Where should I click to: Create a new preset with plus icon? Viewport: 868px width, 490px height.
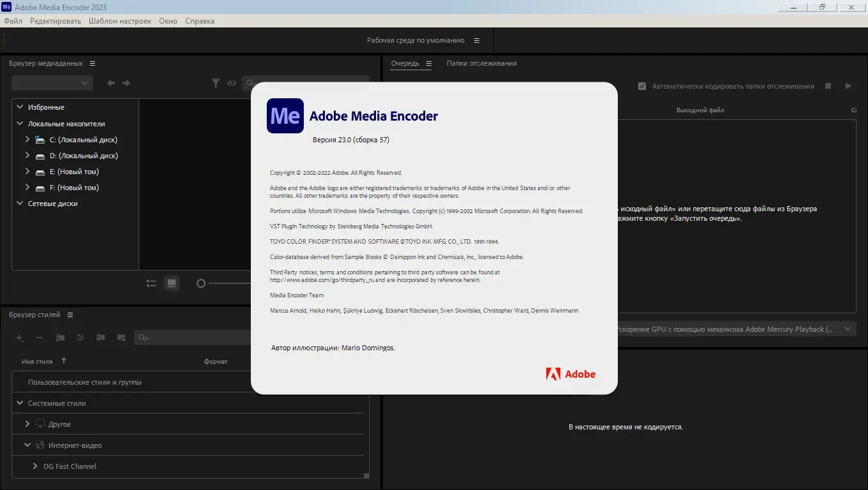(x=20, y=338)
